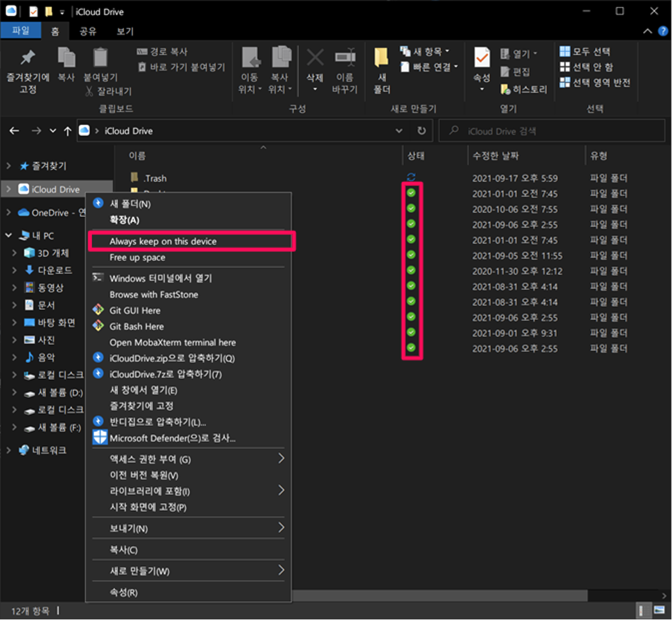This screenshot has height=620, width=672.
Task: Click iCloud Drive in the address bar
Action: pos(128,131)
